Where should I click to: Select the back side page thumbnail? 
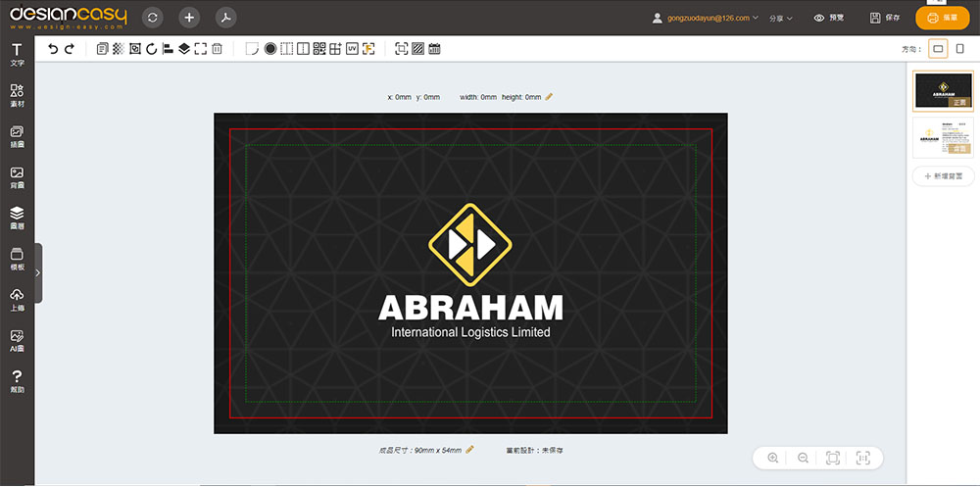[x=943, y=137]
